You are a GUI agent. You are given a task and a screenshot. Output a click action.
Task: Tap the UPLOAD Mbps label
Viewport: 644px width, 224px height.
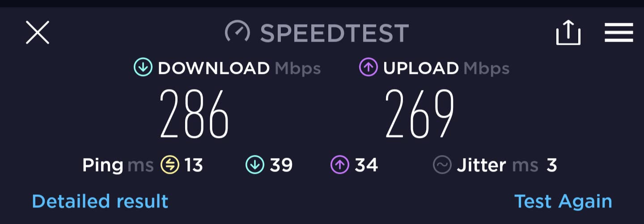tap(446, 68)
